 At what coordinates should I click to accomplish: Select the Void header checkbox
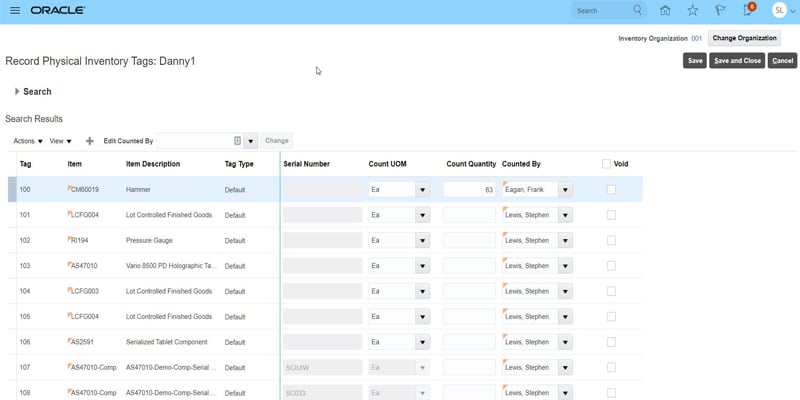(x=606, y=164)
